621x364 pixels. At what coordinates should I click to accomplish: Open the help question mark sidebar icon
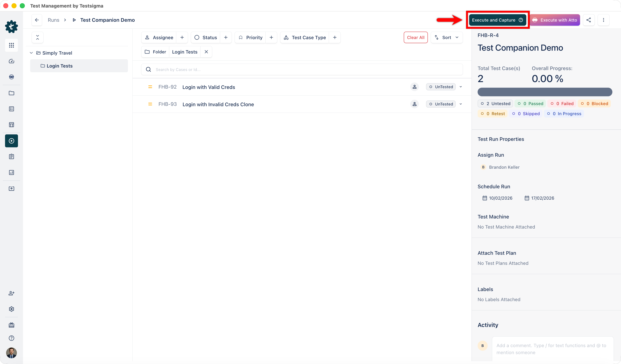(11, 338)
